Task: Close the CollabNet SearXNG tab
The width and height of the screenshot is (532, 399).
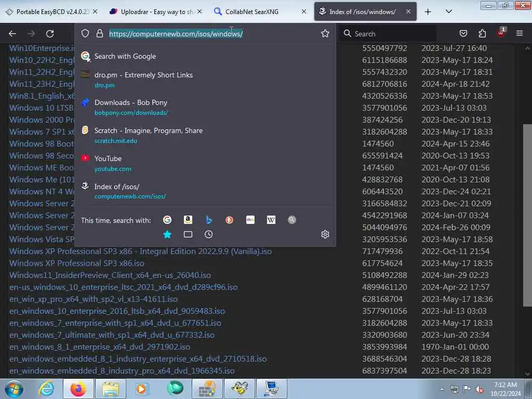Action: click(304, 11)
